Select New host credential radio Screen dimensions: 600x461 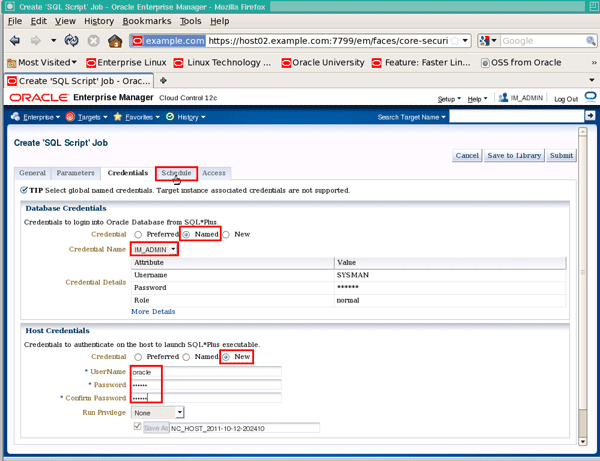point(226,357)
